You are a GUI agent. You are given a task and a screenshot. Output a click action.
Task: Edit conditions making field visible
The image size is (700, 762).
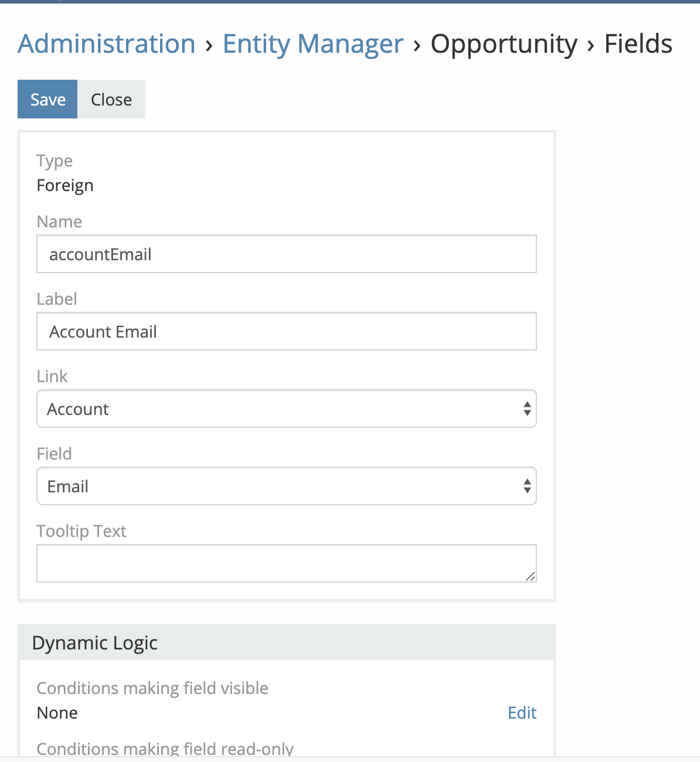click(x=522, y=713)
